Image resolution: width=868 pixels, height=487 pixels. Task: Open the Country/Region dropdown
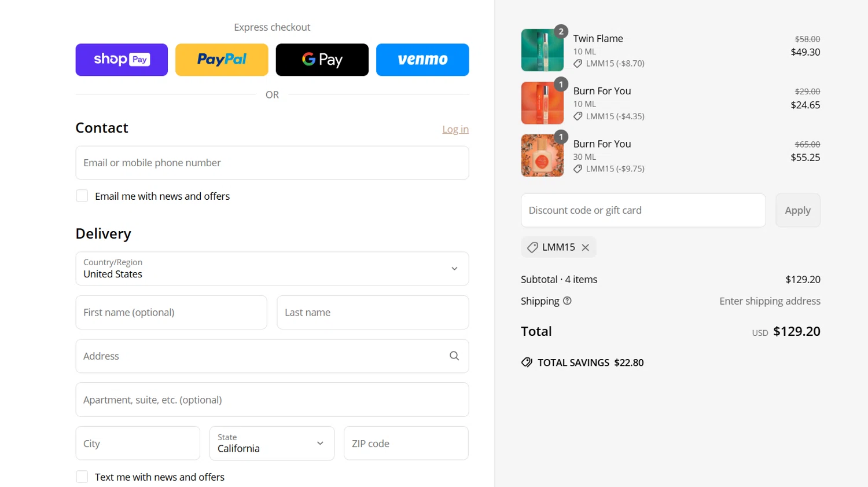pos(272,269)
